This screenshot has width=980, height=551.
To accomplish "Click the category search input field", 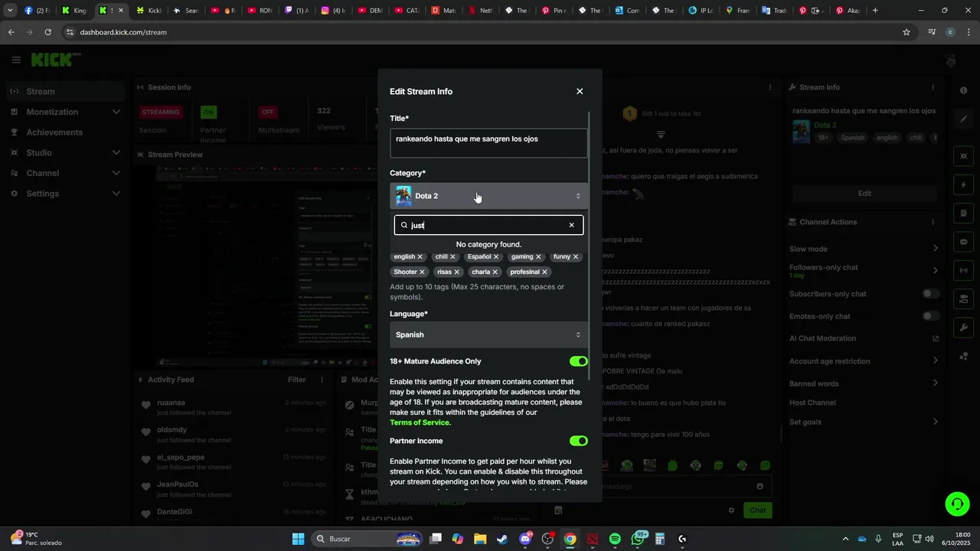I will (x=488, y=225).
